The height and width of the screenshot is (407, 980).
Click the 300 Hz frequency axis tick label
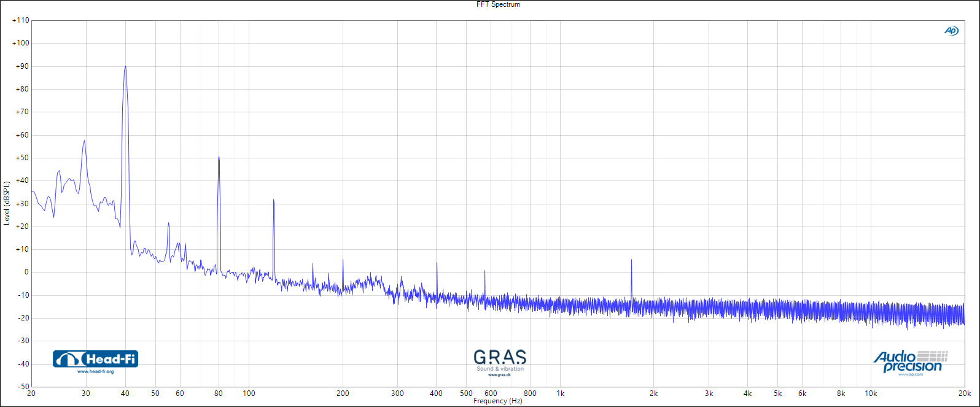[397, 393]
